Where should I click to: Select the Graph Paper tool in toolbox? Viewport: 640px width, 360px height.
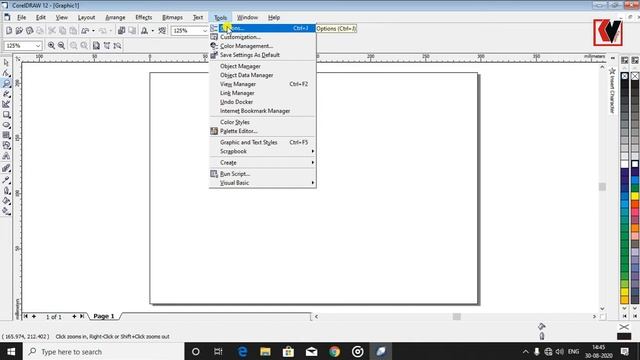point(6,135)
